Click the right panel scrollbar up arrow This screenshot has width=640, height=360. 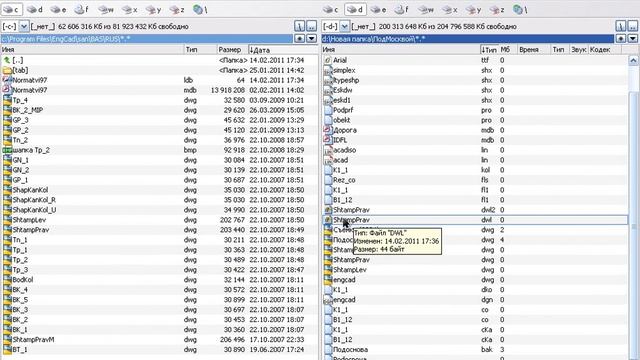click(x=633, y=60)
